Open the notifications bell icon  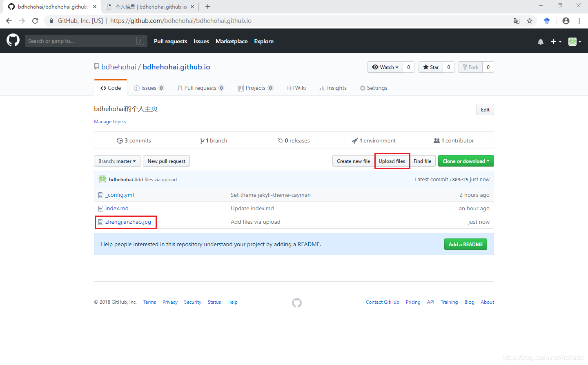[541, 42]
